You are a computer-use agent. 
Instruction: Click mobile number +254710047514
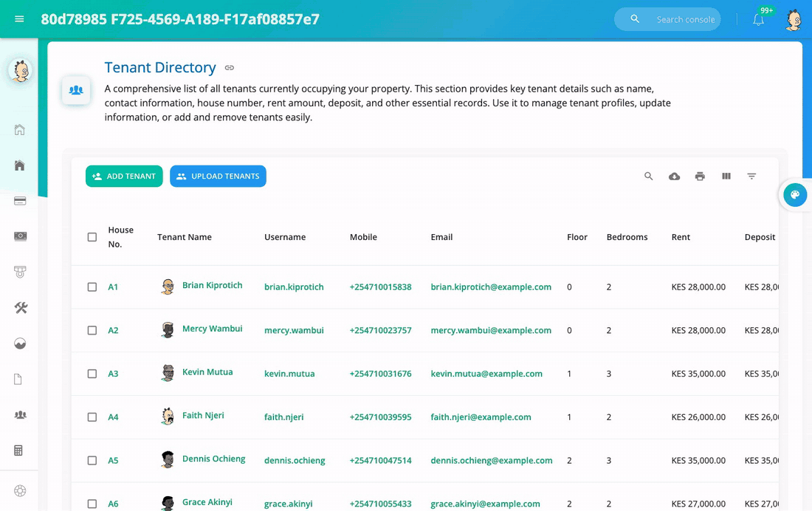[x=381, y=460]
